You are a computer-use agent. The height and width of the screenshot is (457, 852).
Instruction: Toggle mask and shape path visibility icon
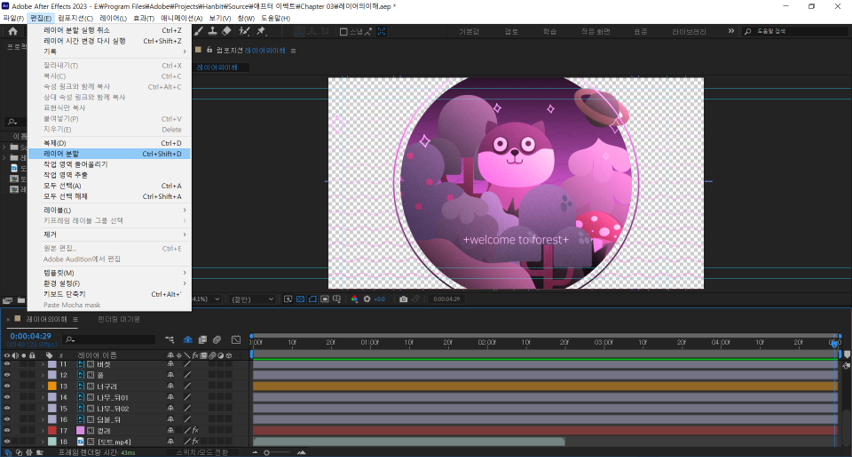[312, 299]
